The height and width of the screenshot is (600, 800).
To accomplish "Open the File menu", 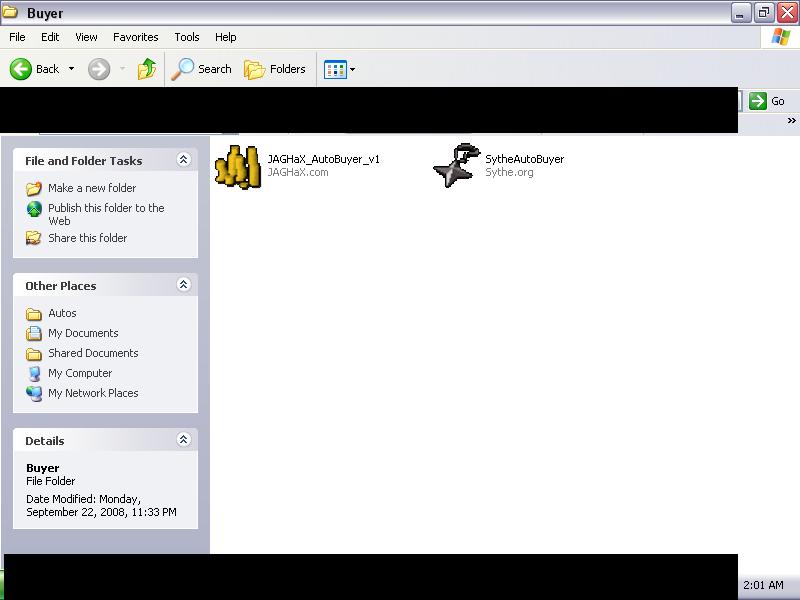I will click(17, 37).
